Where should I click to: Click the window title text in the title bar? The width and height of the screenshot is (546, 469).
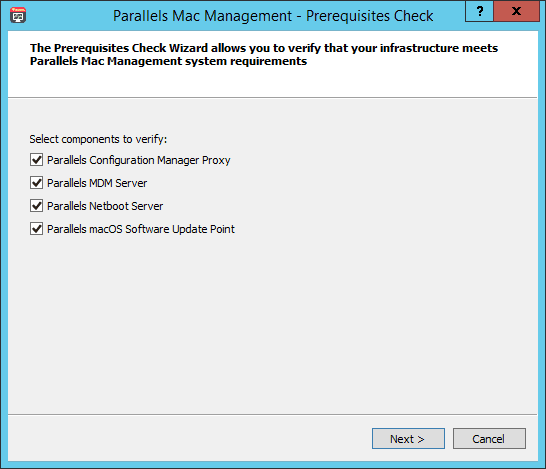coord(273,16)
